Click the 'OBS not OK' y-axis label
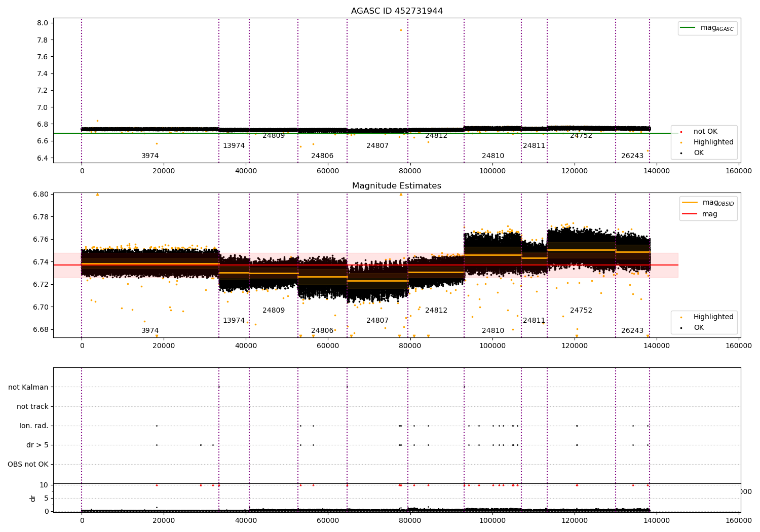The height and width of the screenshot is (532, 760). (28, 464)
